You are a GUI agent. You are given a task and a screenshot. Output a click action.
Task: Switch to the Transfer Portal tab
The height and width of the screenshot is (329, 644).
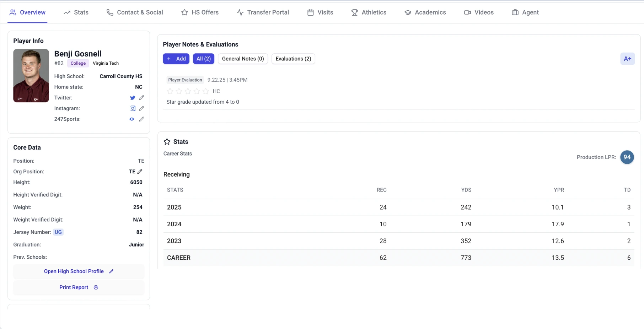pyautogui.click(x=263, y=12)
